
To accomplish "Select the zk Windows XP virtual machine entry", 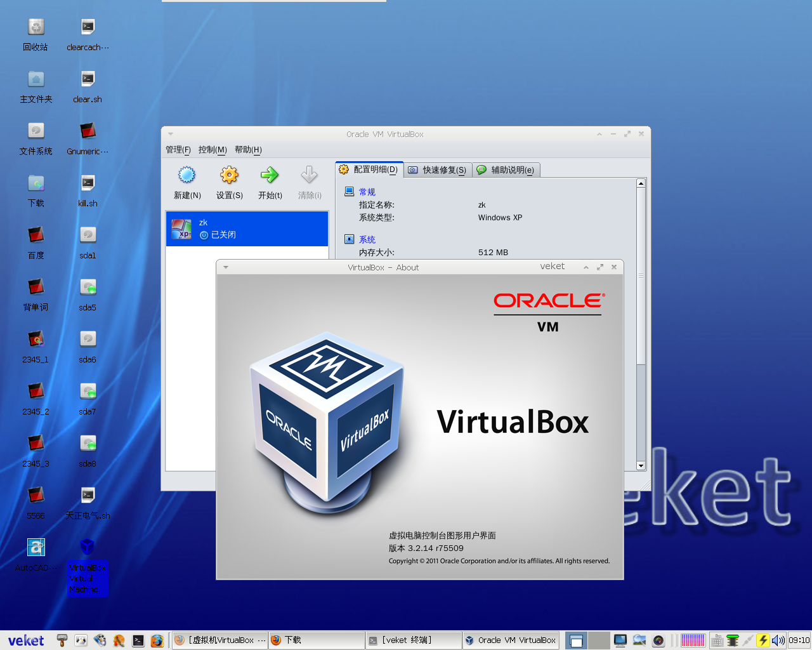I will click(x=247, y=229).
